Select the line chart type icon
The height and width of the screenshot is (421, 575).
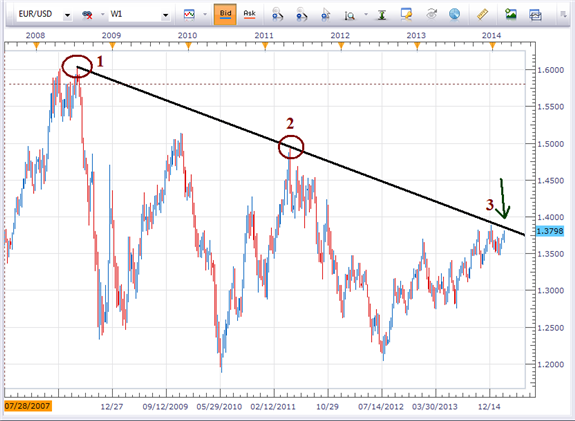tap(189, 14)
